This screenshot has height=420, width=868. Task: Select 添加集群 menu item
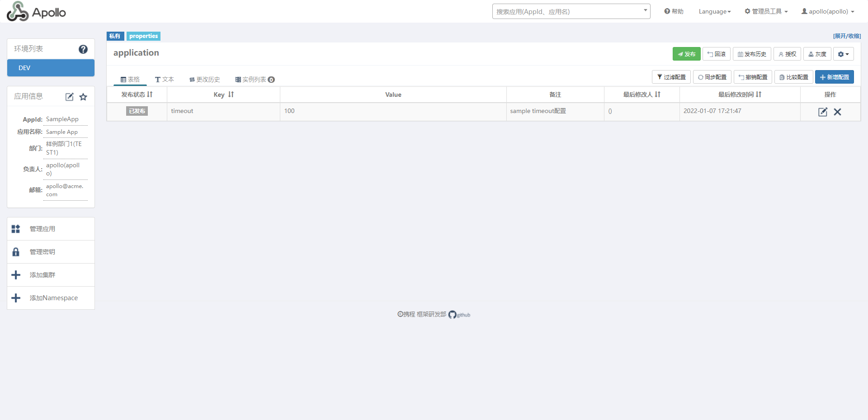pos(51,275)
